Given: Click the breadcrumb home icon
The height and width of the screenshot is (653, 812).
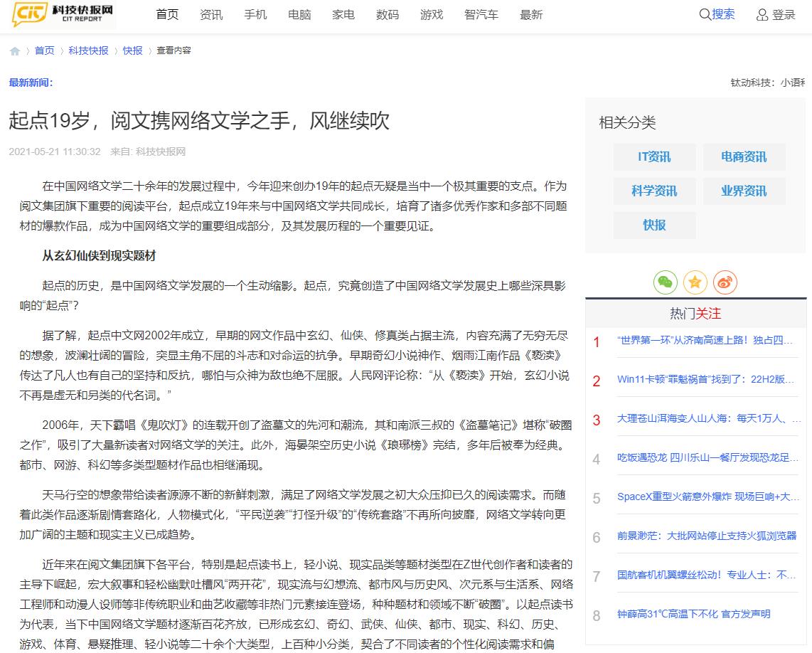Looking at the screenshot, I should pyautogui.click(x=14, y=51).
